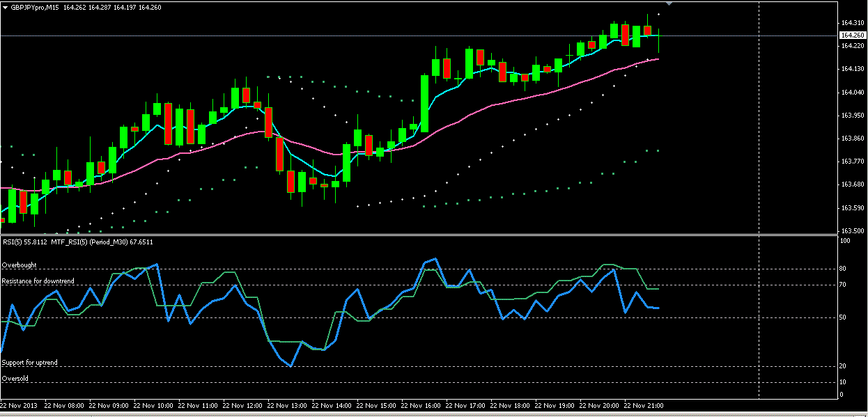Select the Resistance for downtrend label

click(x=38, y=281)
